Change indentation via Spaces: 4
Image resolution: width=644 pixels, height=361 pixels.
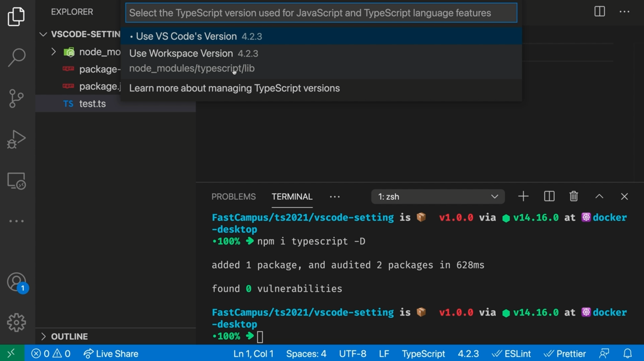(x=306, y=354)
